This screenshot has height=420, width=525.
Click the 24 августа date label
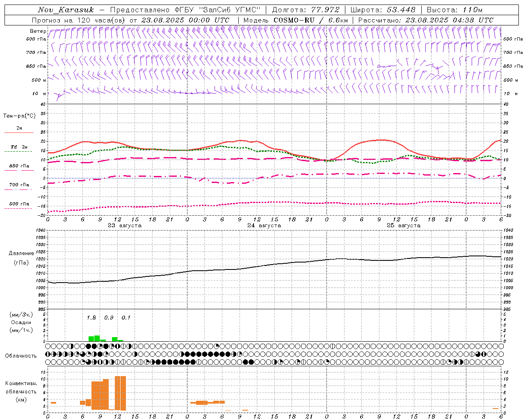[264, 226]
